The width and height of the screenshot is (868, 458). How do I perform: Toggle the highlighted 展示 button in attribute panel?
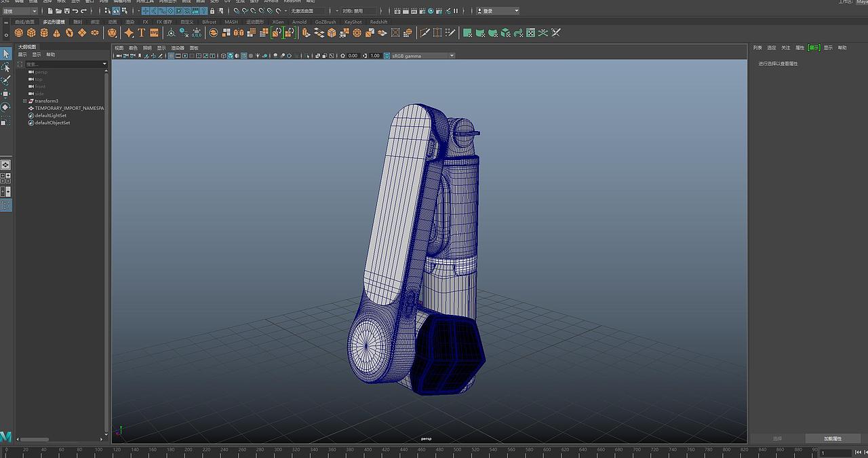(814, 47)
